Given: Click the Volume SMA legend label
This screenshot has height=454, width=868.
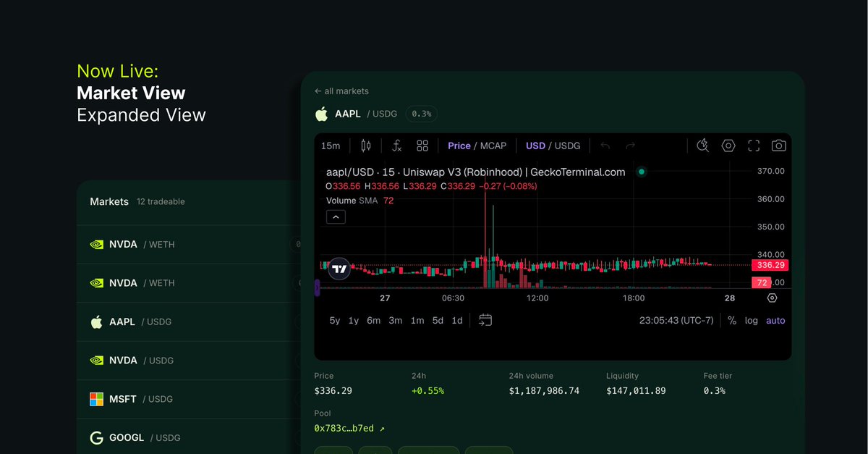Looking at the screenshot, I should pos(352,201).
